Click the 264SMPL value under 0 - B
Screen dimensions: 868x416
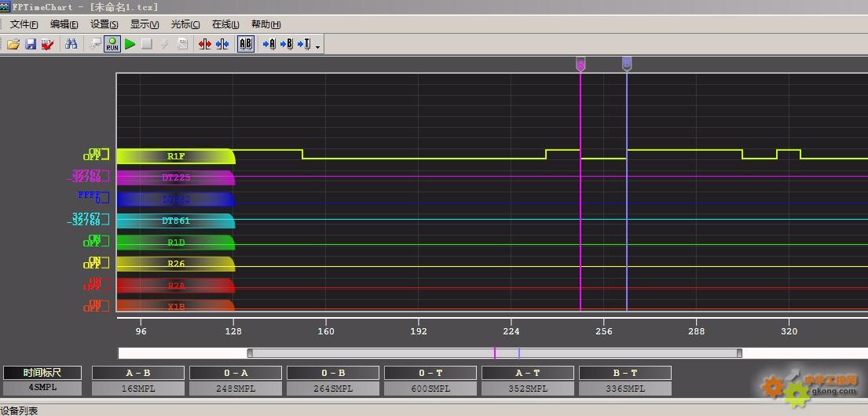(333, 389)
